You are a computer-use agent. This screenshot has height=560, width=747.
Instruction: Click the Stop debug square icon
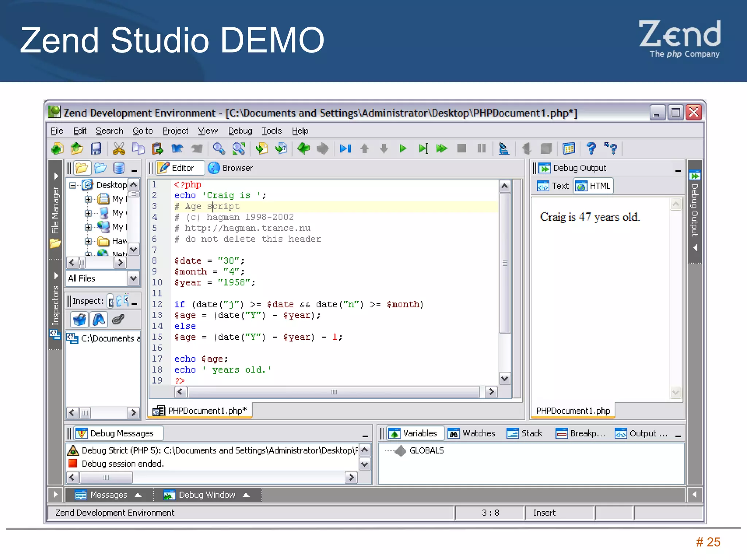(x=462, y=149)
